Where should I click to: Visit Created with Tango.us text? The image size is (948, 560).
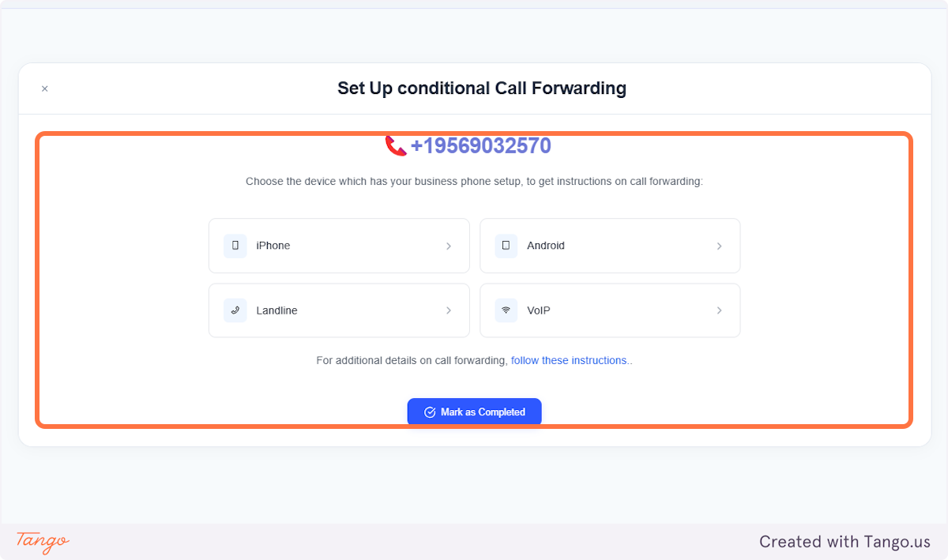(x=845, y=542)
